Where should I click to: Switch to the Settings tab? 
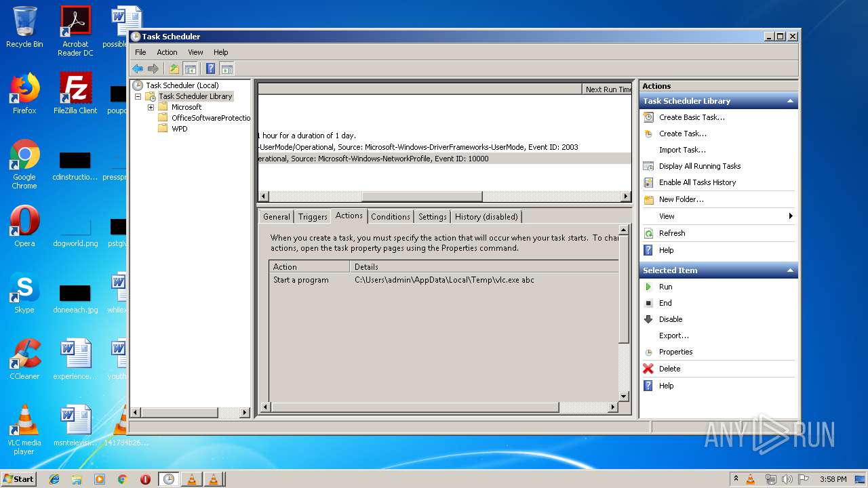(433, 217)
